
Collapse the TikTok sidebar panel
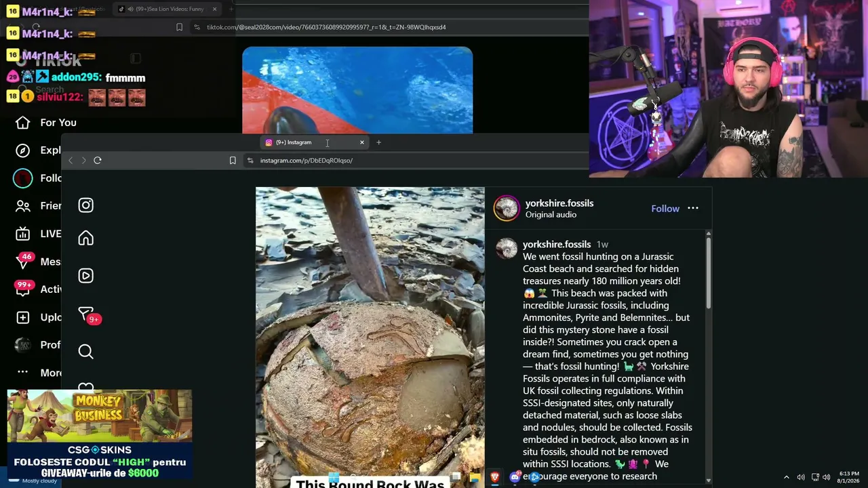[x=136, y=58]
